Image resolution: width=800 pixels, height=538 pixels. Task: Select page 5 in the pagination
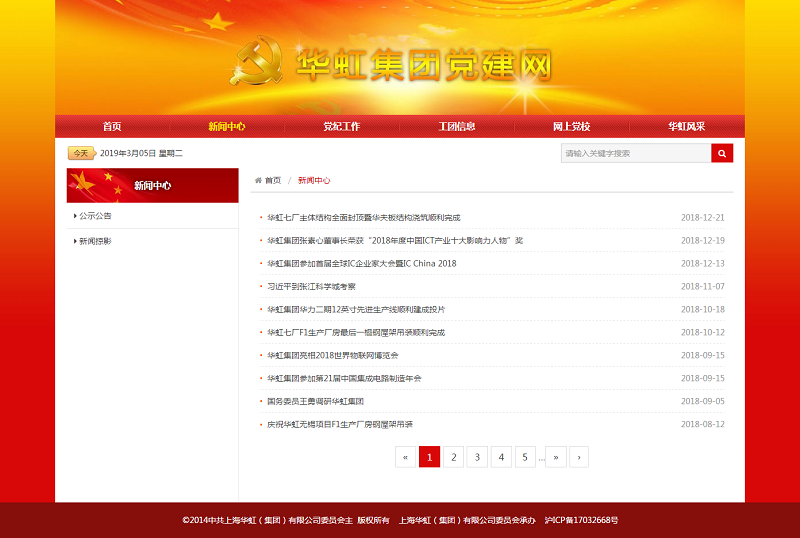click(525, 457)
